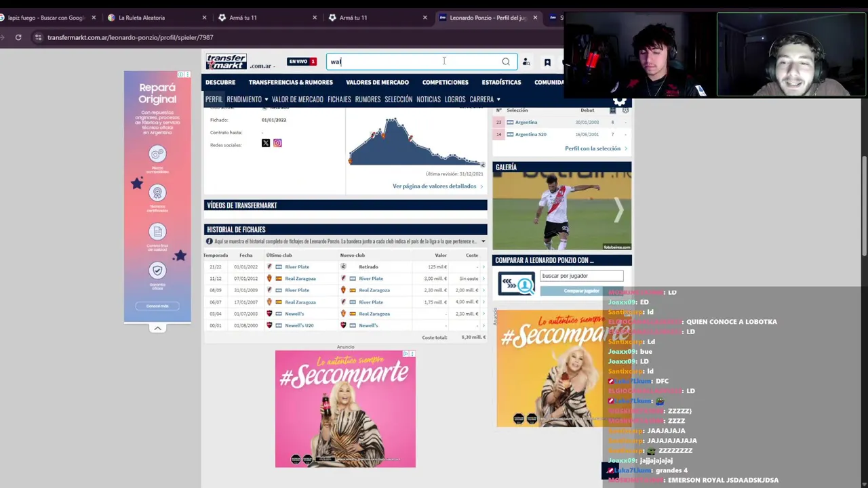Open River Plate link in 21/22 row
The height and width of the screenshot is (488, 868).
[x=297, y=267]
